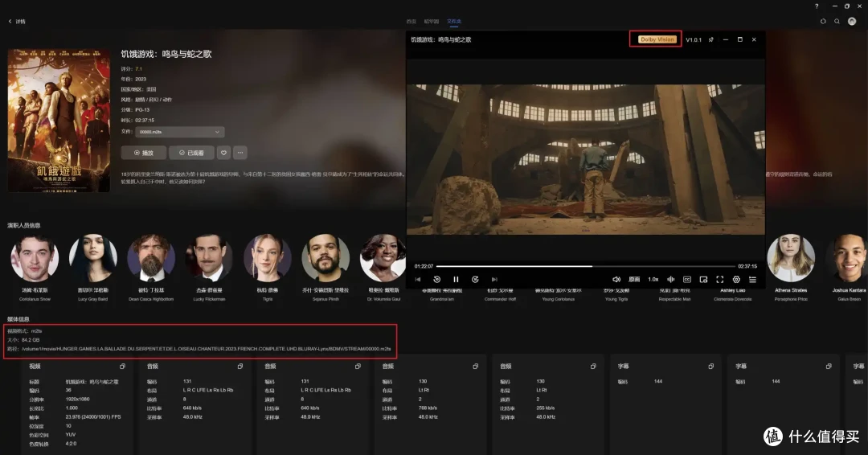
Task: Click the file path under 媒体信息
Action: click(206, 349)
